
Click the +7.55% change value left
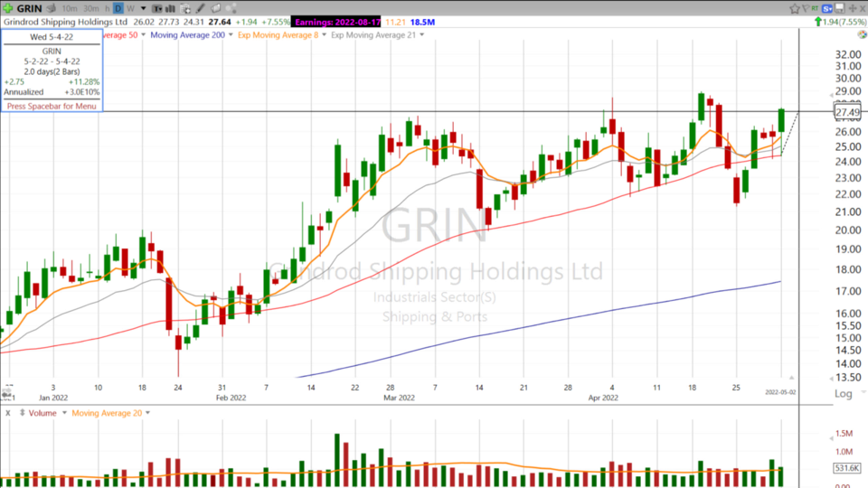(276, 22)
